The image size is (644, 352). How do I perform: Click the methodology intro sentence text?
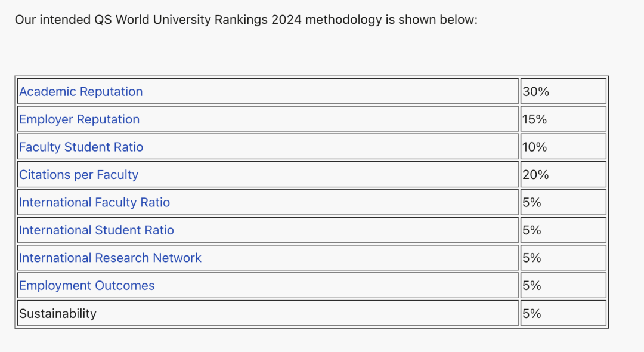[246, 20]
